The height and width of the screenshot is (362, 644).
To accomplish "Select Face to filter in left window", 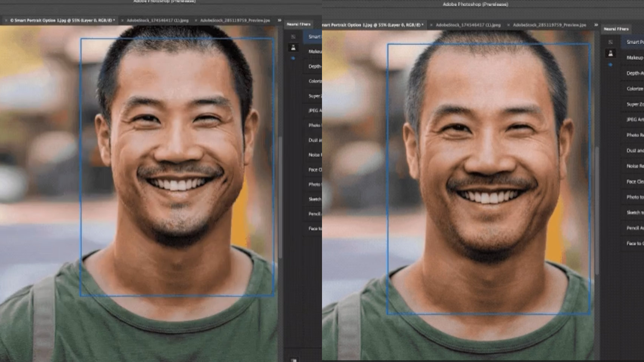I will tap(315, 229).
